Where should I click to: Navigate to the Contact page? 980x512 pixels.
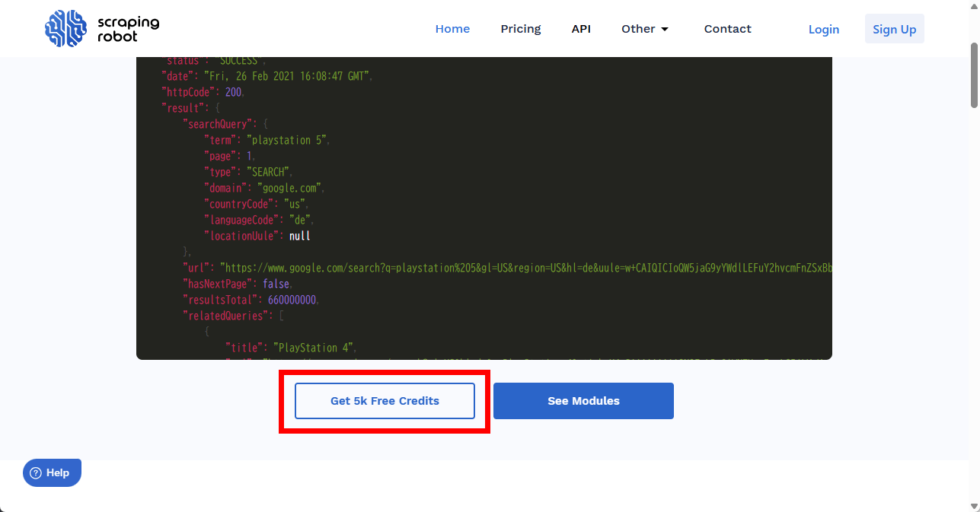727,29
